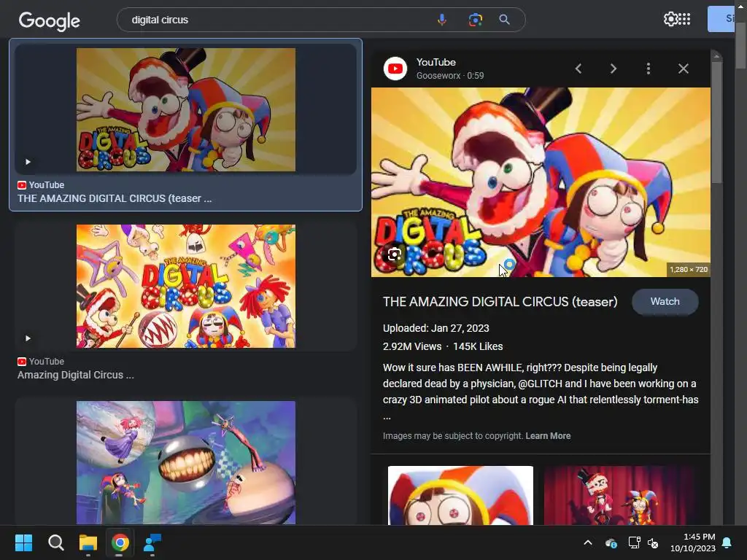Click 'Uploaded: Jan 27, 2023' text
The height and width of the screenshot is (560, 747).
[436, 328]
